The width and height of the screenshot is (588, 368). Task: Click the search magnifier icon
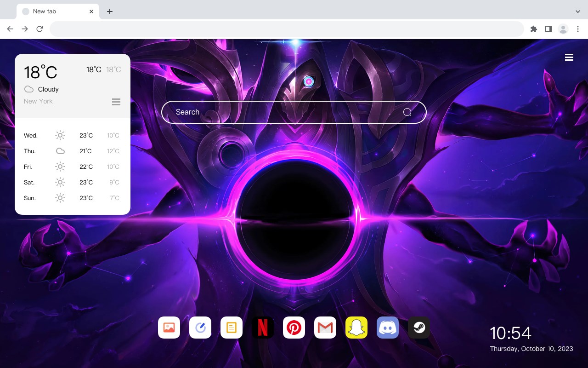[x=407, y=112]
